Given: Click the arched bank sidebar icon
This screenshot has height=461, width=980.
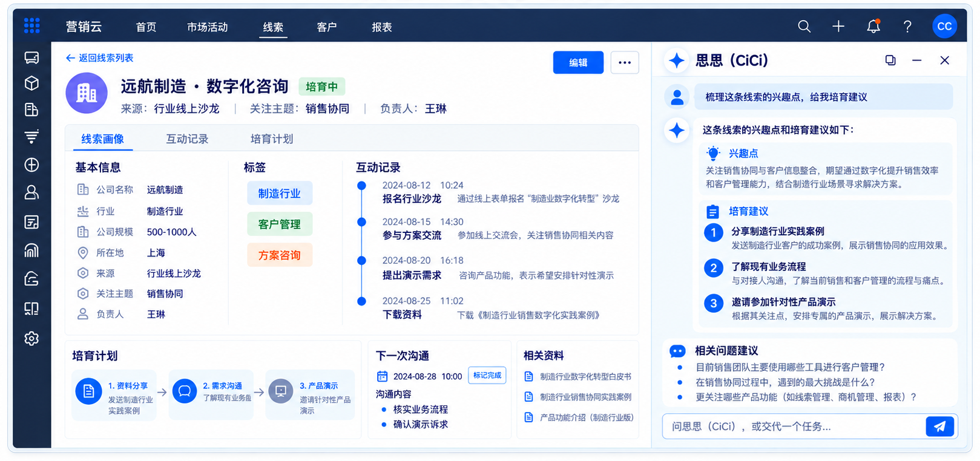Looking at the screenshot, I should (31, 250).
